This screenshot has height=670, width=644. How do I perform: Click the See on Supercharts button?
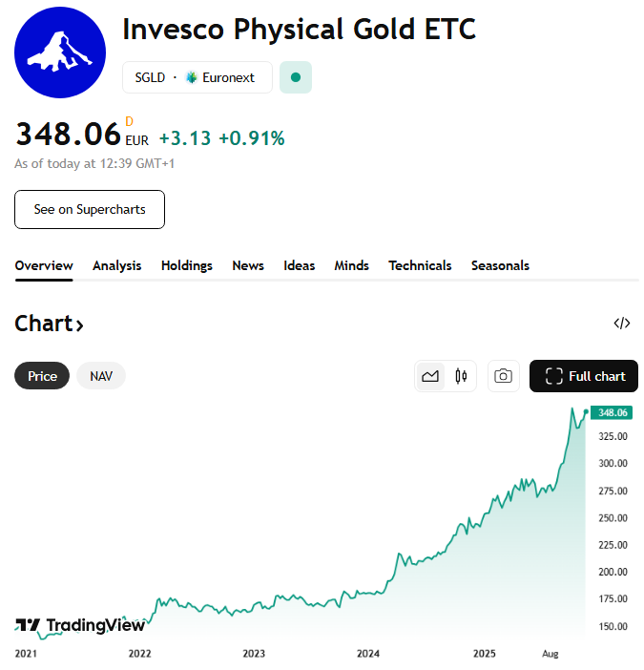tap(90, 209)
